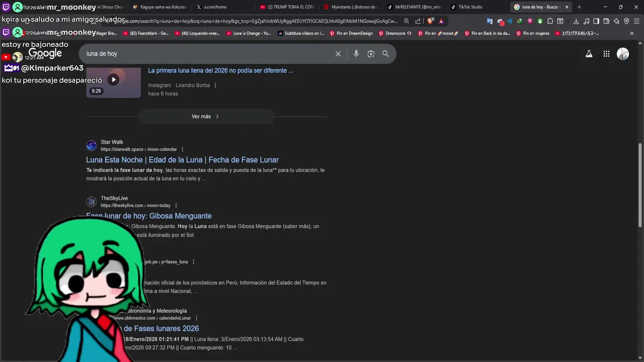Open a new browser tab with plus button
The width and height of the screenshot is (644, 362).
(x=579, y=7)
